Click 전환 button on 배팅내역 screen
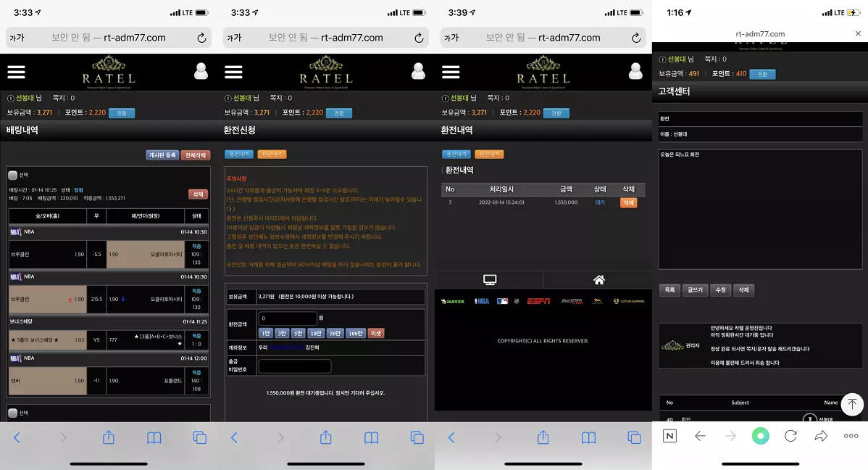This screenshot has width=868, height=470. (122, 113)
